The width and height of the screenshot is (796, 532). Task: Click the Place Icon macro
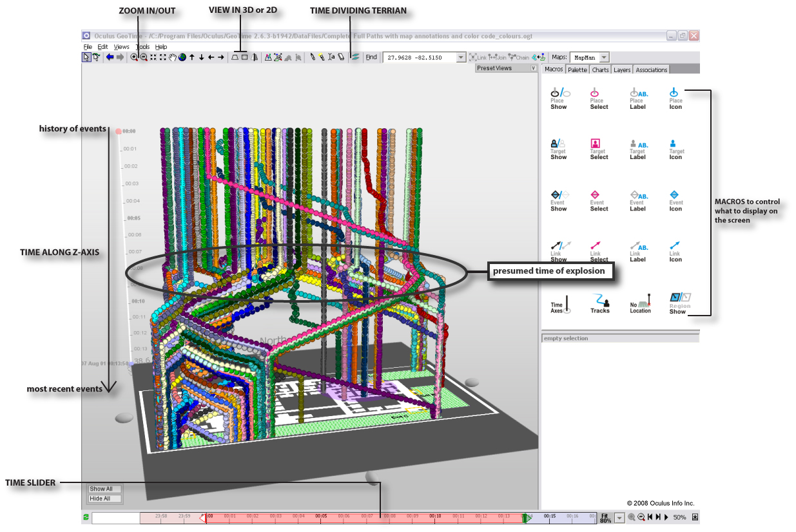[x=675, y=99]
